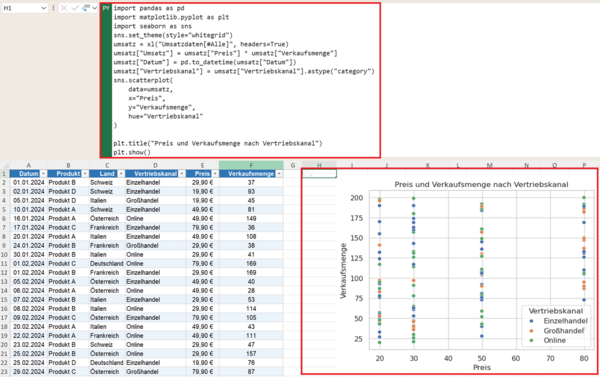The image size is (600, 377).
Task: Open the Land column filter arrow
Action: [x=121, y=174]
